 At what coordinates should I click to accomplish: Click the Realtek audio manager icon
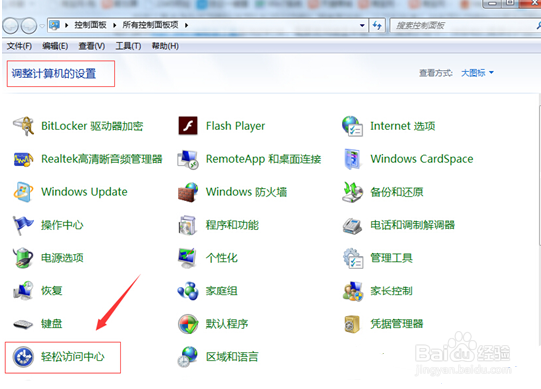23,159
